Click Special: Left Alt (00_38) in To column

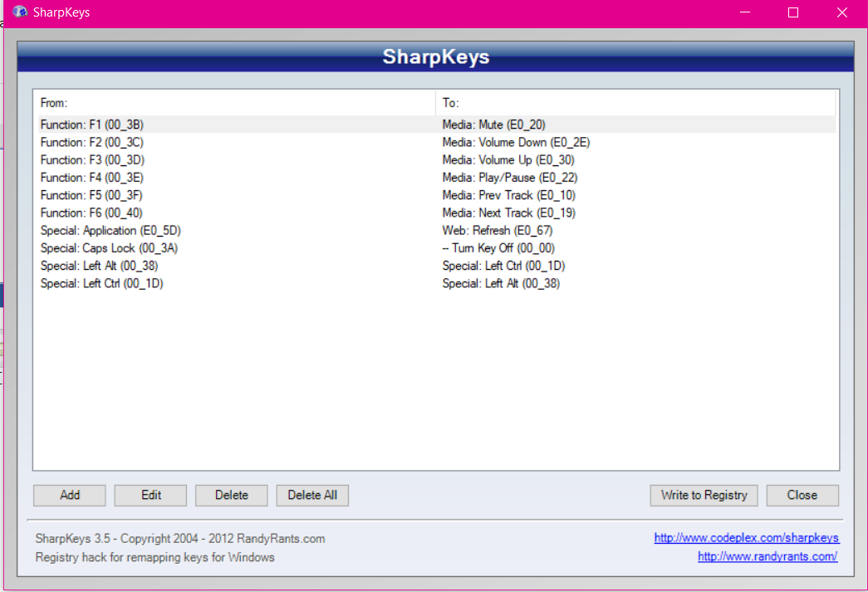tap(501, 284)
